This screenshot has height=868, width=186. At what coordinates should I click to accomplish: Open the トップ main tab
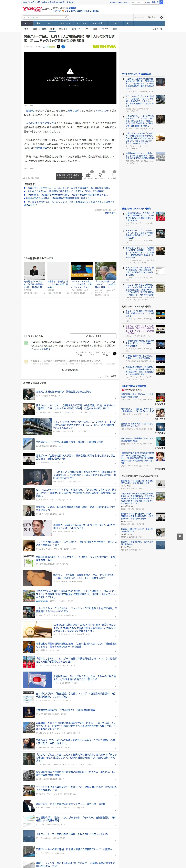(27, 24)
